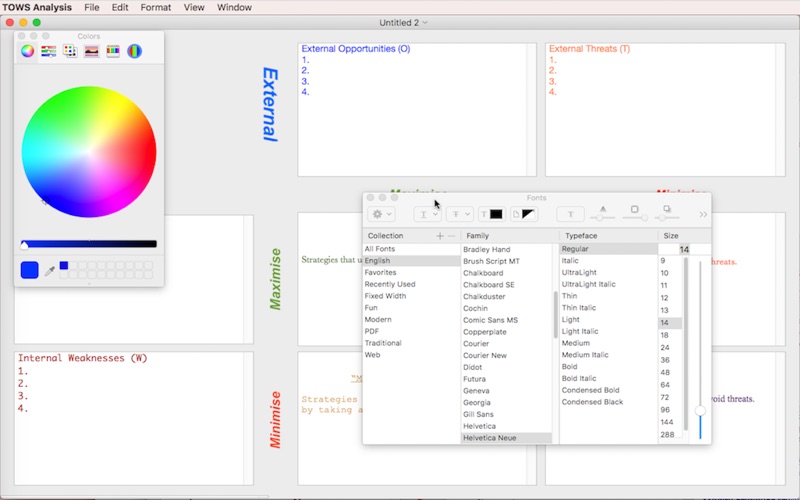Select font size 36
Image resolution: width=800 pixels, height=500 pixels.
click(670, 360)
